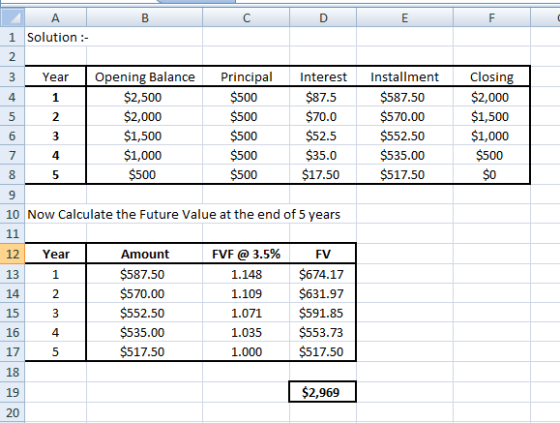Select row 1 header
The height and width of the screenshot is (423, 560).
12,37
